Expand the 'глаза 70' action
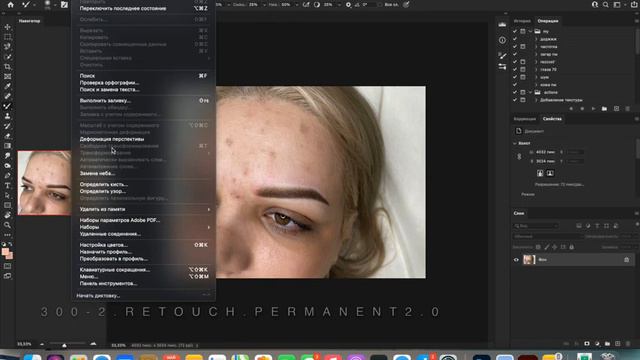The width and height of the screenshot is (640, 360). click(536, 69)
